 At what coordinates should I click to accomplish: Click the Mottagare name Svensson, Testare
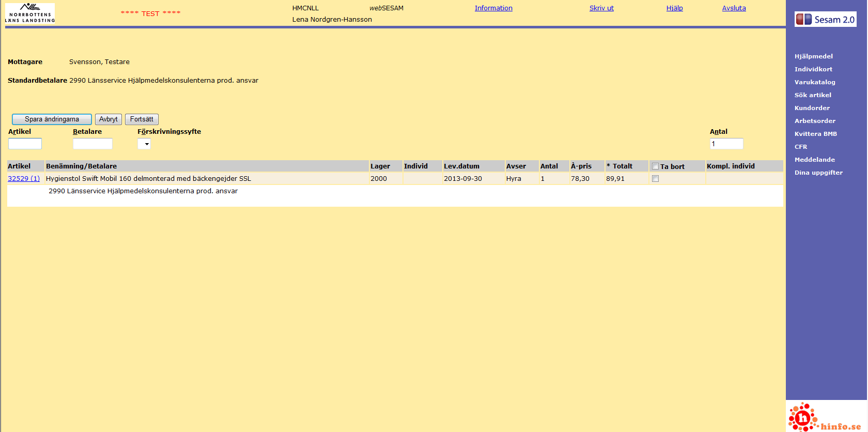click(99, 62)
